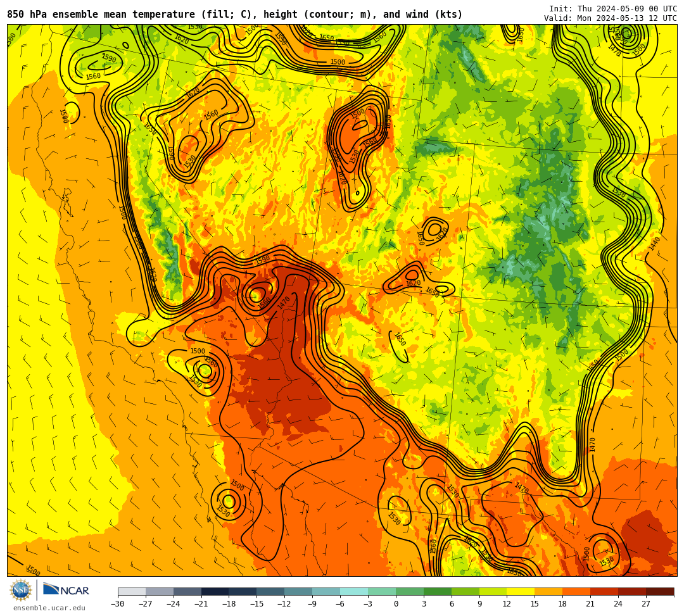
Task: Pick the teal -12 to -9 colorbar swatch
Action: (x=299, y=591)
